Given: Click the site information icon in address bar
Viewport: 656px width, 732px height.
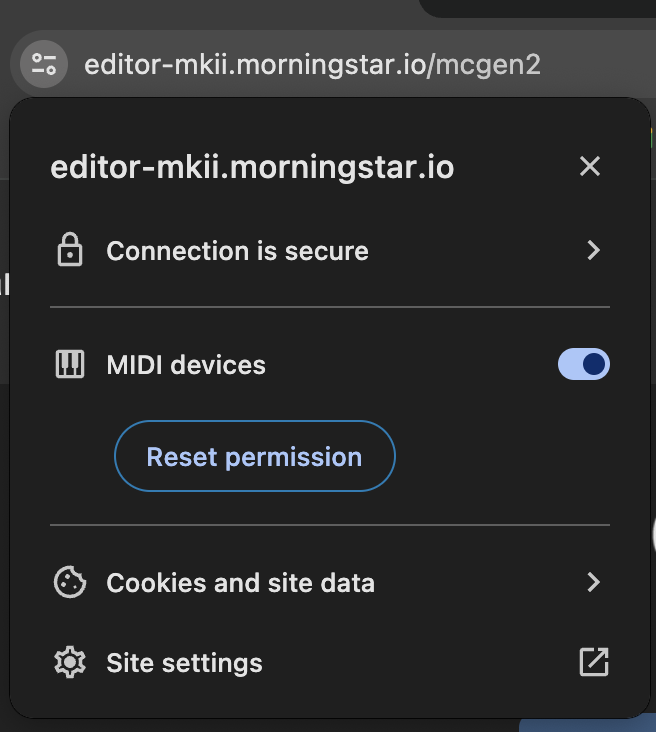Looking at the screenshot, I should point(43,65).
